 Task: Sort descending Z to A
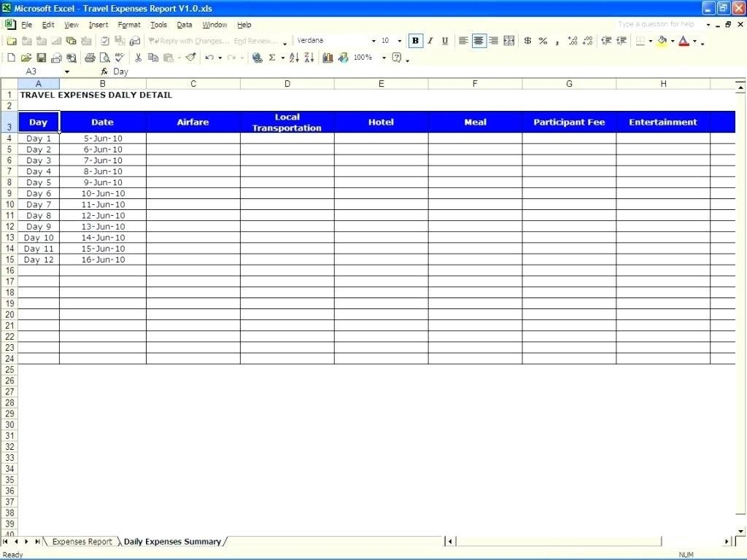[x=309, y=58]
